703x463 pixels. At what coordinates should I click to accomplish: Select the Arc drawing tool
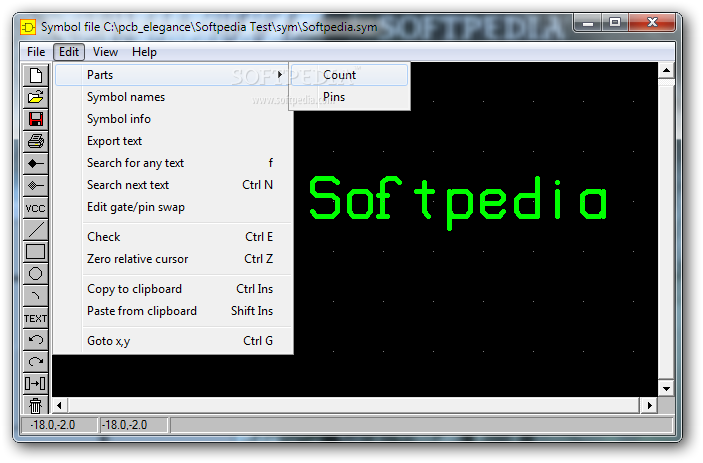(35, 295)
